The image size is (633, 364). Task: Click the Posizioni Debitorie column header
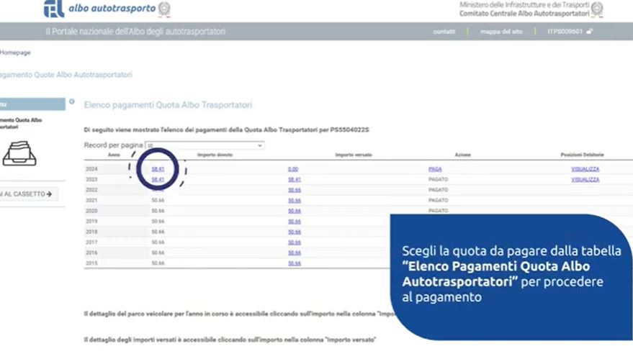pyautogui.click(x=582, y=155)
